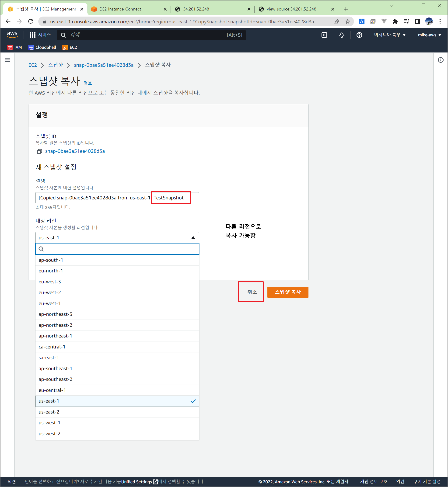
Task: Open the AWS support help icon
Action: (359, 35)
